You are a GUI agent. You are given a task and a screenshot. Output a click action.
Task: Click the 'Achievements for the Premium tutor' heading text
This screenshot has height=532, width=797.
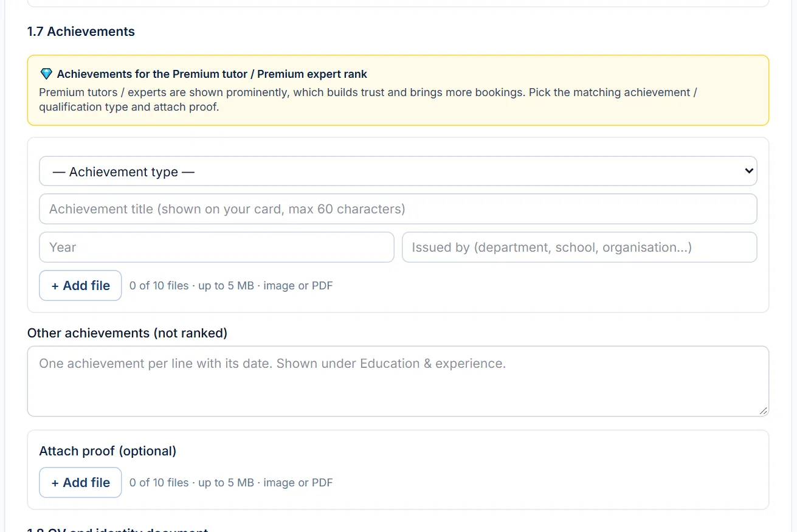tap(212, 74)
